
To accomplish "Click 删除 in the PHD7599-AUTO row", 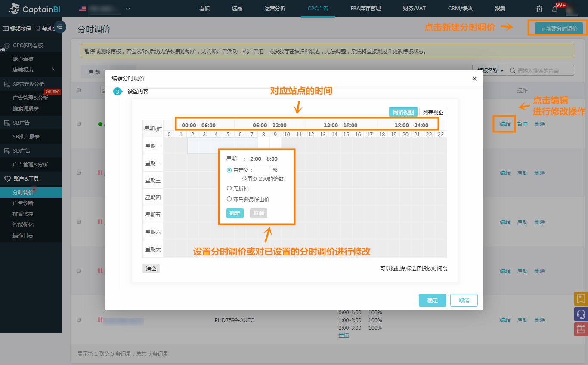I will point(539,320).
